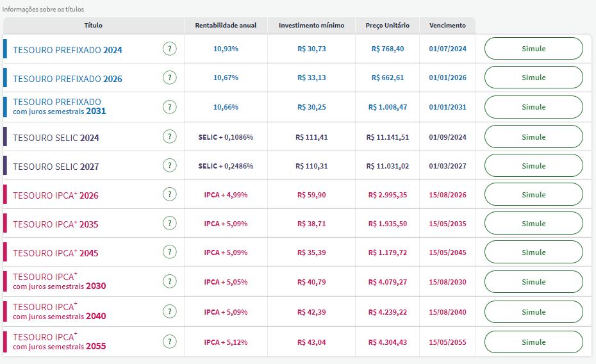596x364 pixels.
Task: Open the TESOURO SELIC 2024 title
Action: (x=56, y=138)
